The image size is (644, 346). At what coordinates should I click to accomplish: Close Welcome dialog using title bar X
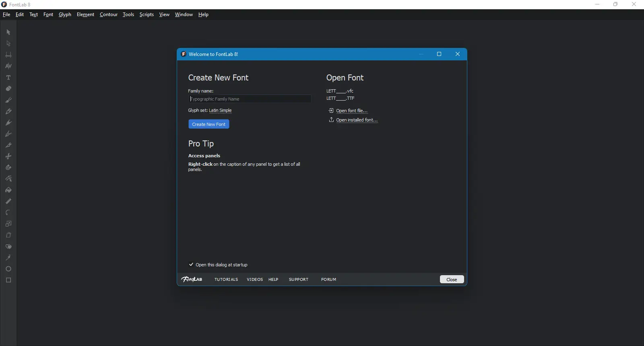click(x=458, y=54)
